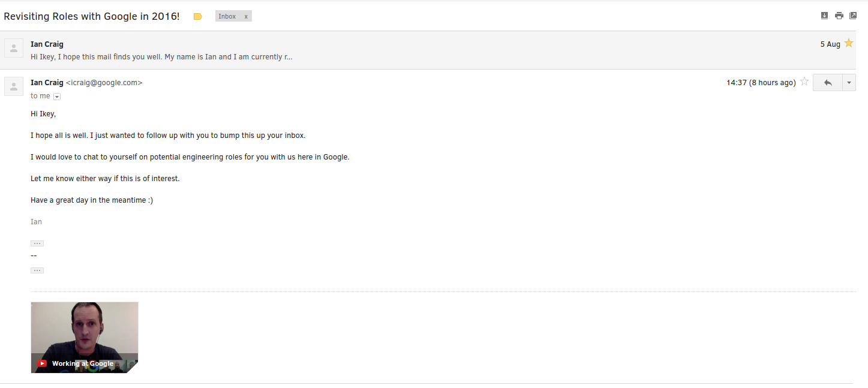Open the More dropdown next to reply
The height and width of the screenshot is (388, 868).
tap(849, 83)
